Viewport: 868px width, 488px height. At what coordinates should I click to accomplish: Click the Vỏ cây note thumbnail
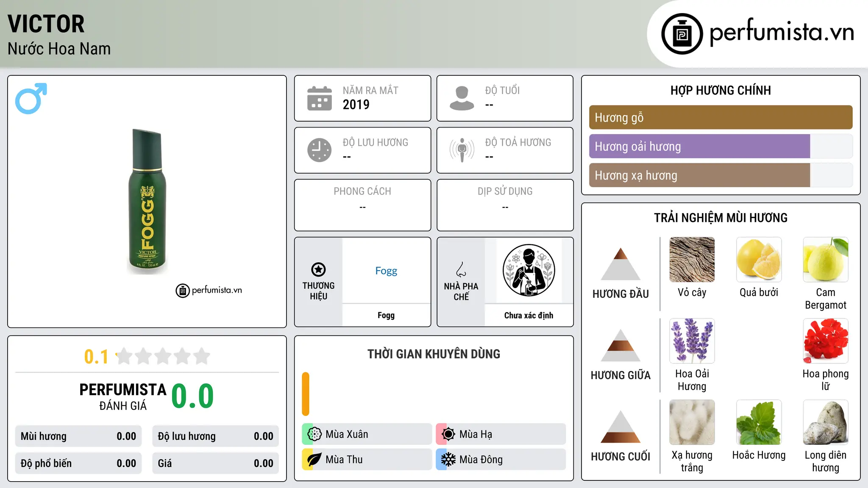(692, 260)
